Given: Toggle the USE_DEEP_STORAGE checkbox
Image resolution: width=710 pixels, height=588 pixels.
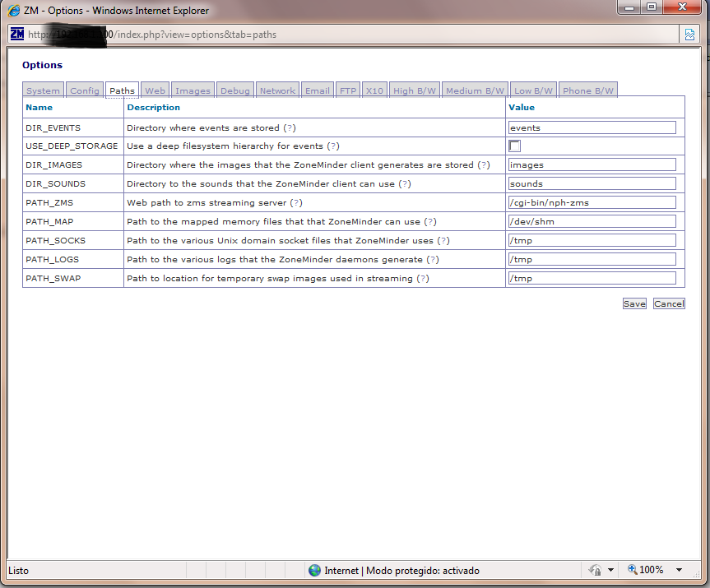Looking at the screenshot, I should pyautogui.click(x=514, y=146).
